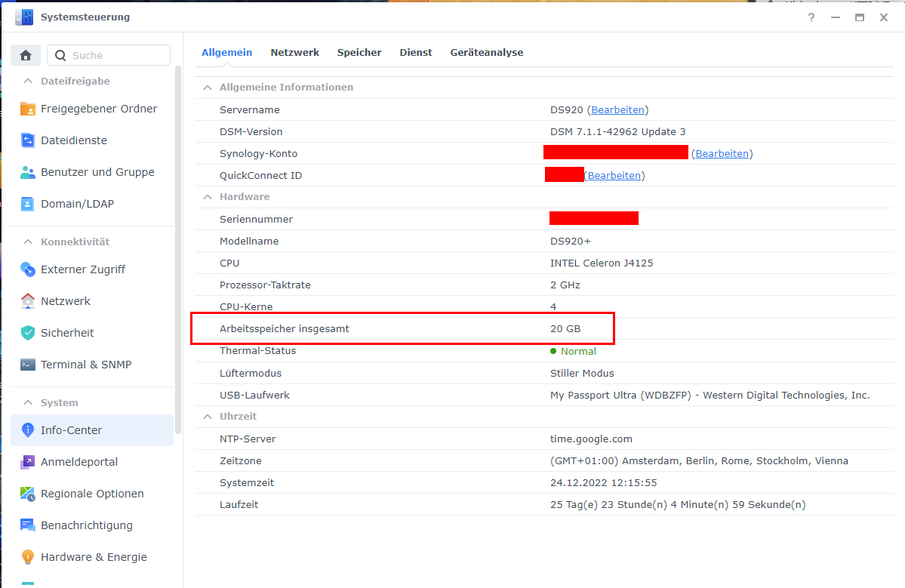The image size is (905, 588).
Task: Click the Regionale Optionen icon
Action: click(x=27, y=494)
